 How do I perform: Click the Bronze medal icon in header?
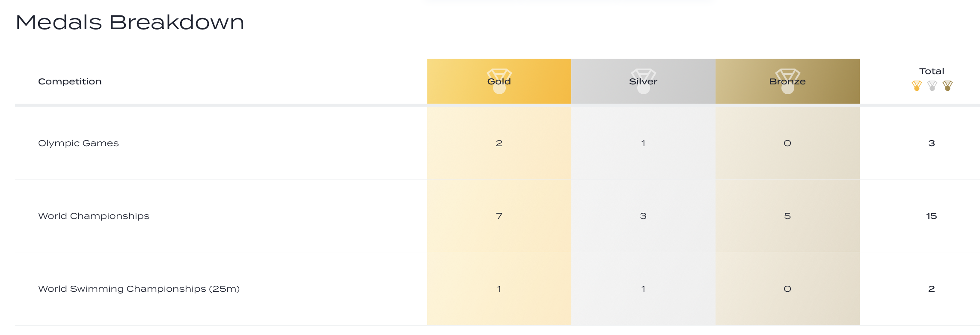[x=787, y=81]
